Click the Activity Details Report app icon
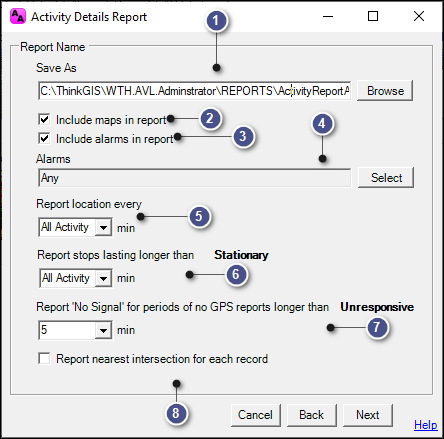Viewport: 444px width, 439px height. click(x=17, y=16)
